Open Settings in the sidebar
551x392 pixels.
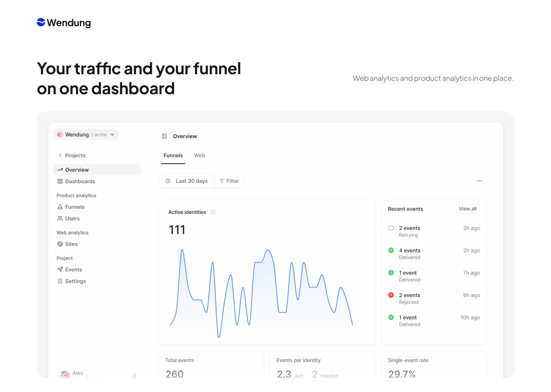click(97, 281)
